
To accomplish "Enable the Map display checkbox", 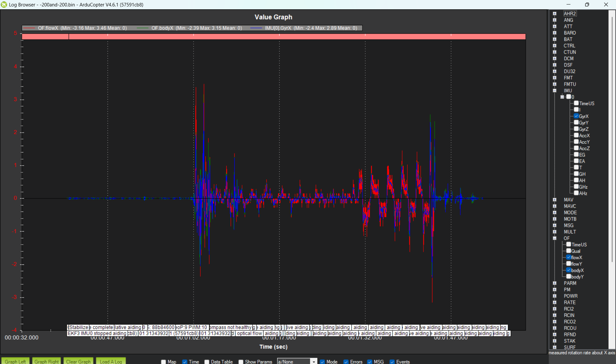I will point(163,361).
